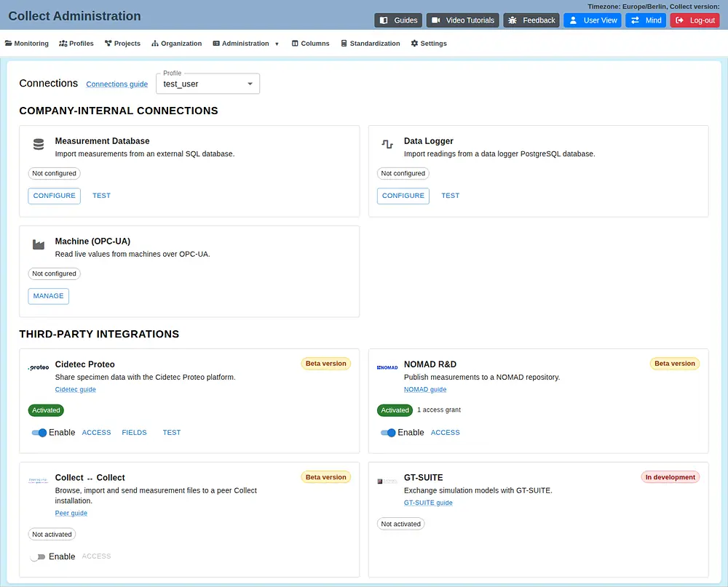The image size is (728, 587).
Task: Open FIELDS for Cidetec Proteo
Action: (x=134, y=433)
